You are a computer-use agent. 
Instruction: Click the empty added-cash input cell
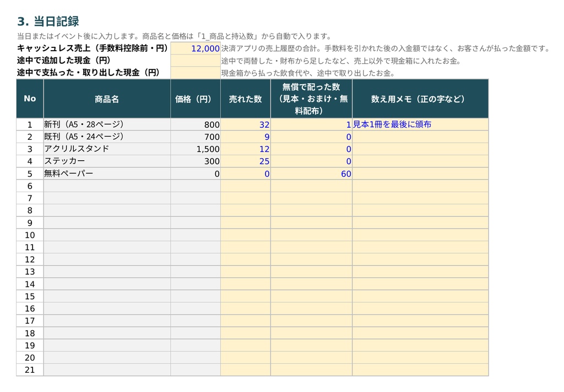coord(196,61)
